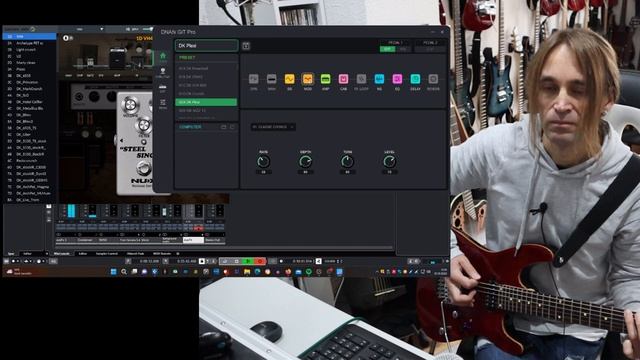Open Chord Pads tab in lower zone
This screenshot has width=640, height=360.
coord(135,253)
